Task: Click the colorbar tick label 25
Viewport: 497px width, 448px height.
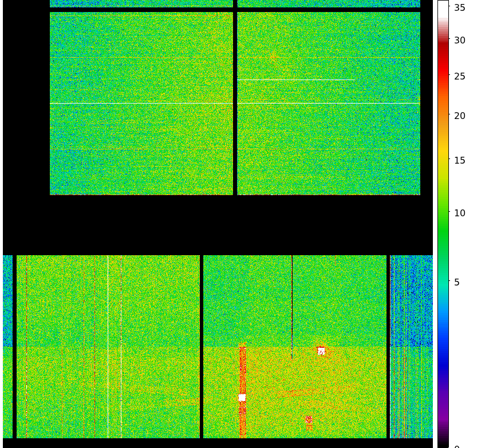Action: click(460, 76)
